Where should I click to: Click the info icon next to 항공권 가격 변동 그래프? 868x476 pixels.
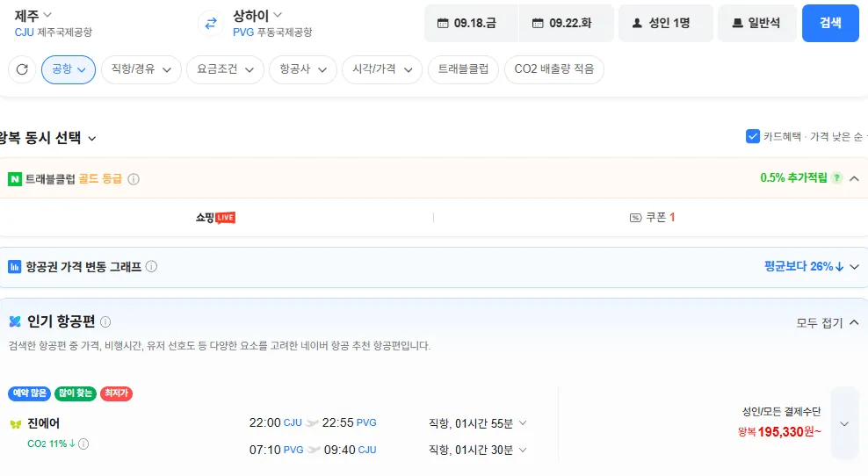click(151, 267)
